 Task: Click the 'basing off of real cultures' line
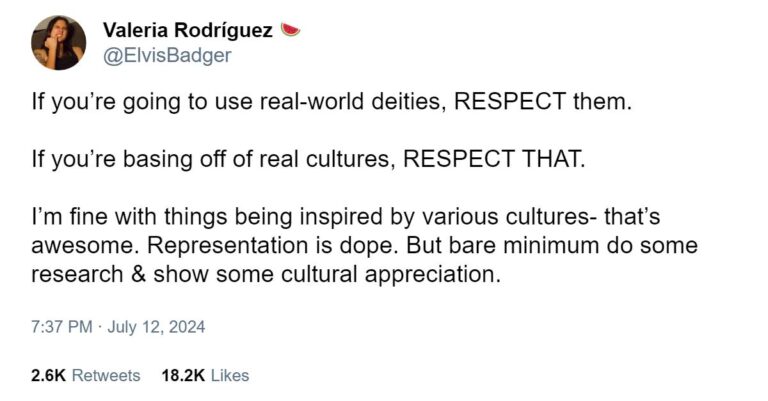(x=214, y=159)
